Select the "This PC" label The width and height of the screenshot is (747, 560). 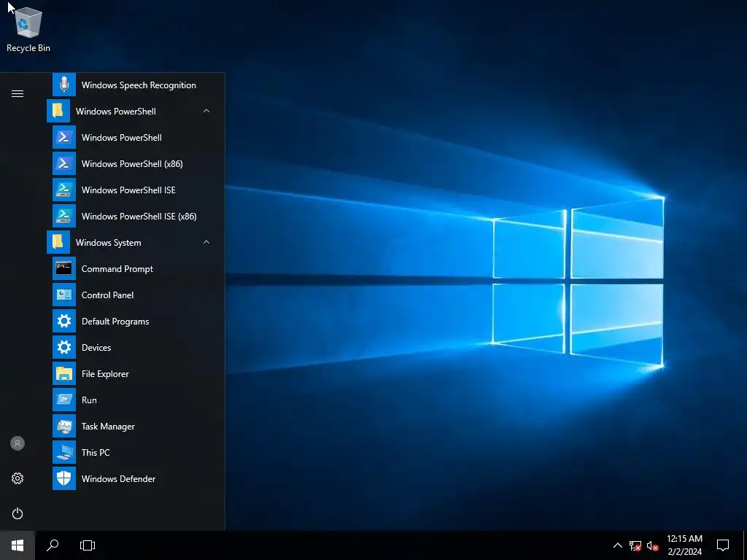click(96, 452)
